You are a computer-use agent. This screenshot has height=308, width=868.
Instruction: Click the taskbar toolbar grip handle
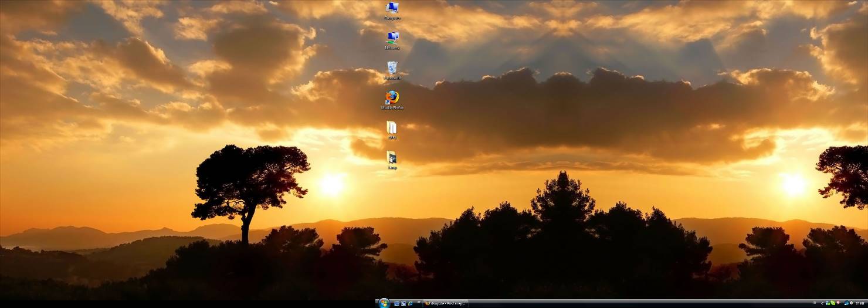(x=814, y=303)
